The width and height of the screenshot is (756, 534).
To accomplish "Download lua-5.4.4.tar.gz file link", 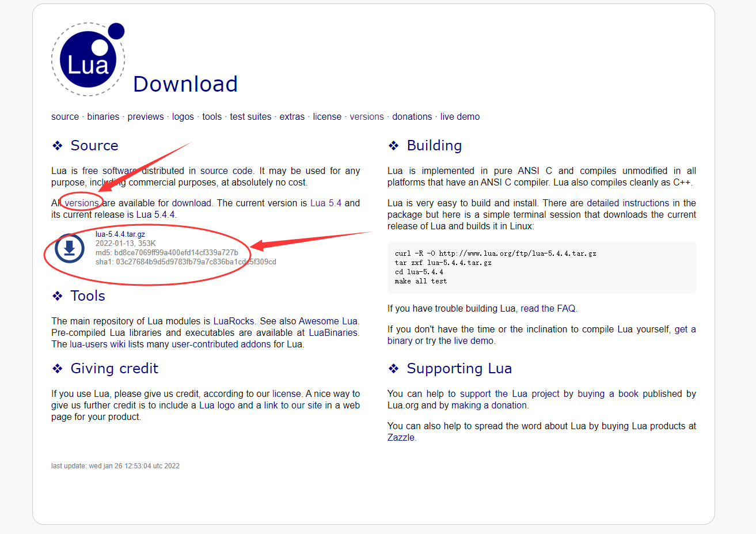I will [120, 234].
